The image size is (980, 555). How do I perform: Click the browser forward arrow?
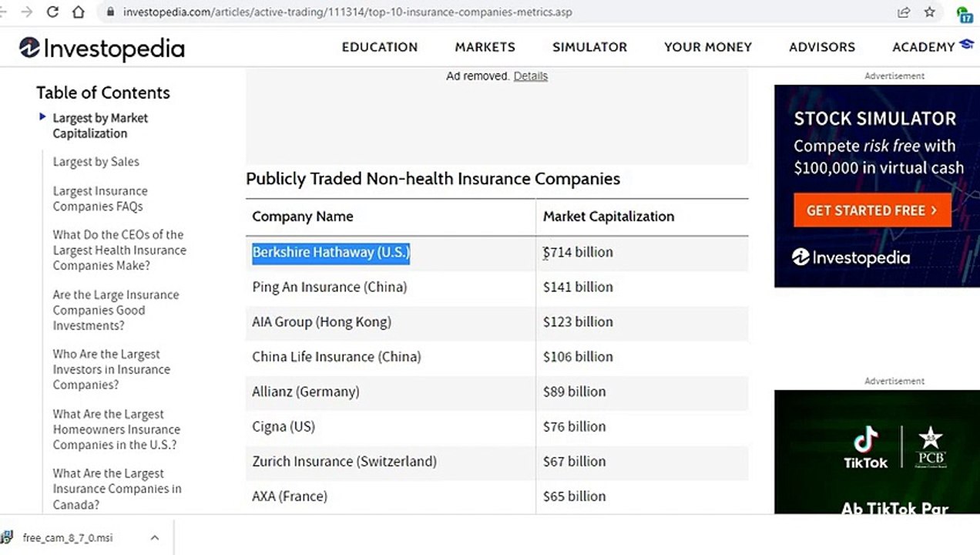pos(28,12)
